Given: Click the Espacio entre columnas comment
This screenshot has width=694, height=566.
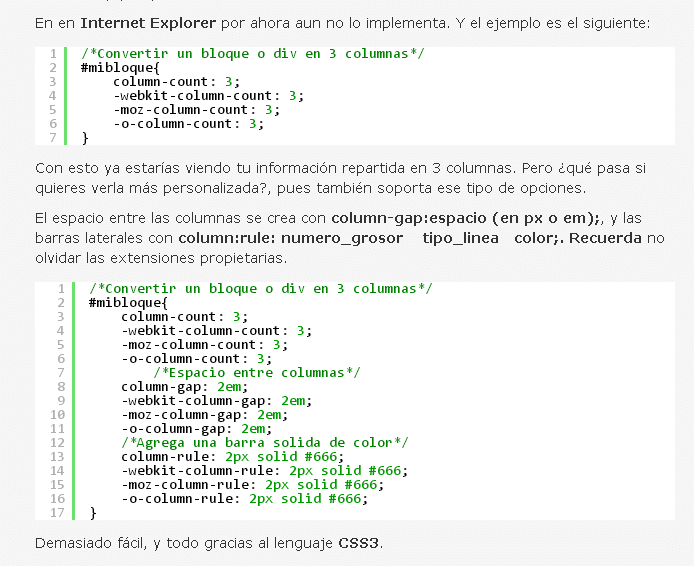Looking at the screenshot, I should coord(257,373).
